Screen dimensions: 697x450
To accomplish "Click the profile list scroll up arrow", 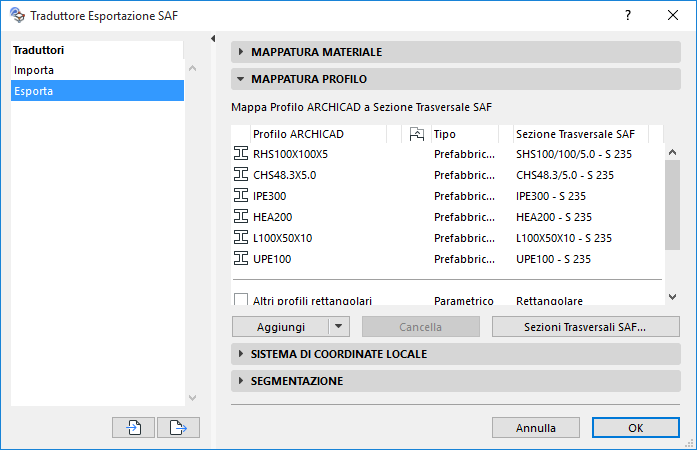I will pos(673,153).
